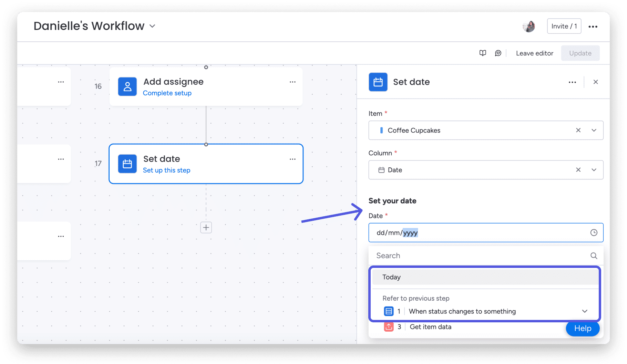Screen dimensions: 627x364
Task: Close the Set date side panel
Action: pos(595,82)
